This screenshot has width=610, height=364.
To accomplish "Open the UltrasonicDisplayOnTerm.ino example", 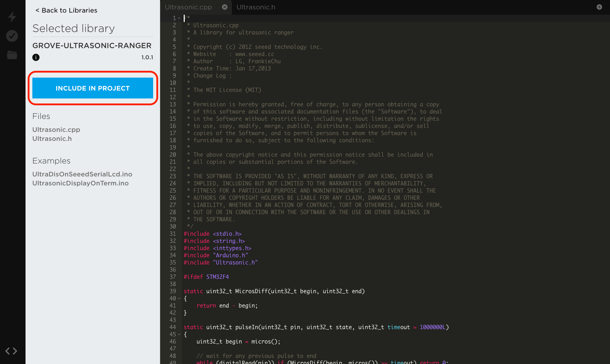I will pyautogui.click(x=81, y=183).
